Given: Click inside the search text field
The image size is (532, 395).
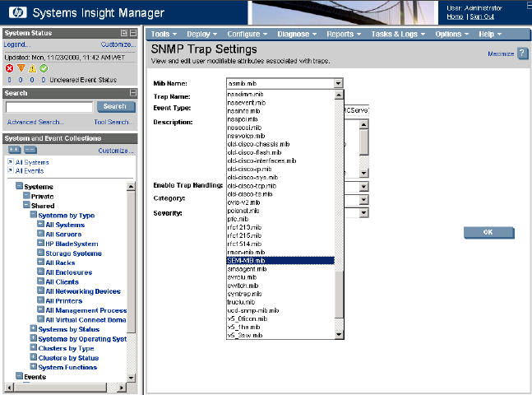Looking at the screenshot, I should tap(49, 107).
